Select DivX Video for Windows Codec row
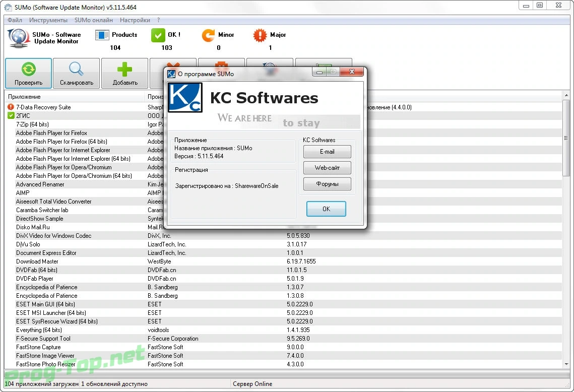 tap(284, 236)
